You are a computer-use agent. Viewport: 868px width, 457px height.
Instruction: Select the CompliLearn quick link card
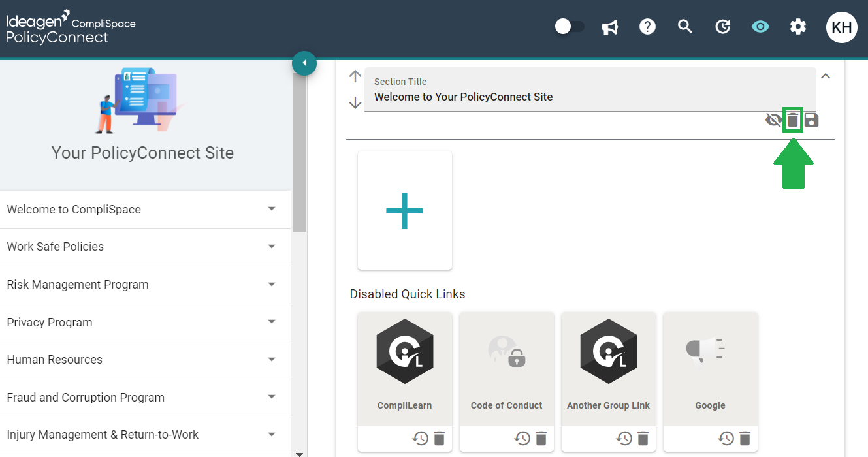[x=405, y=369]
